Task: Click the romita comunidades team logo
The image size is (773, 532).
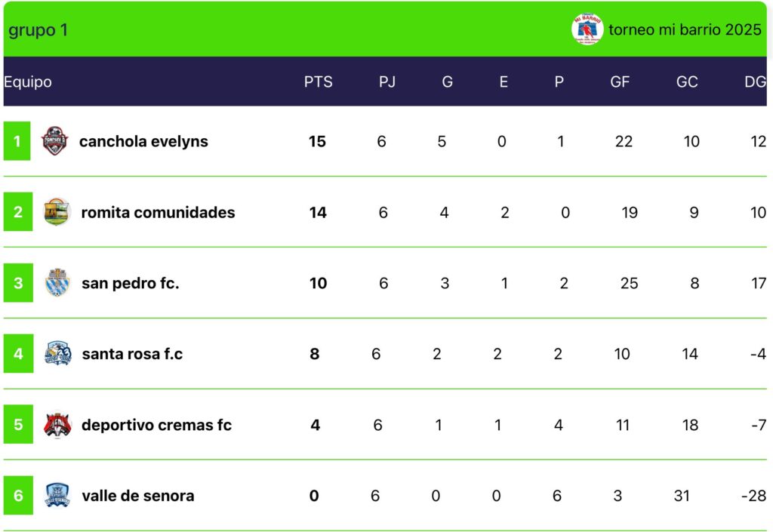Action: [56, 212]
